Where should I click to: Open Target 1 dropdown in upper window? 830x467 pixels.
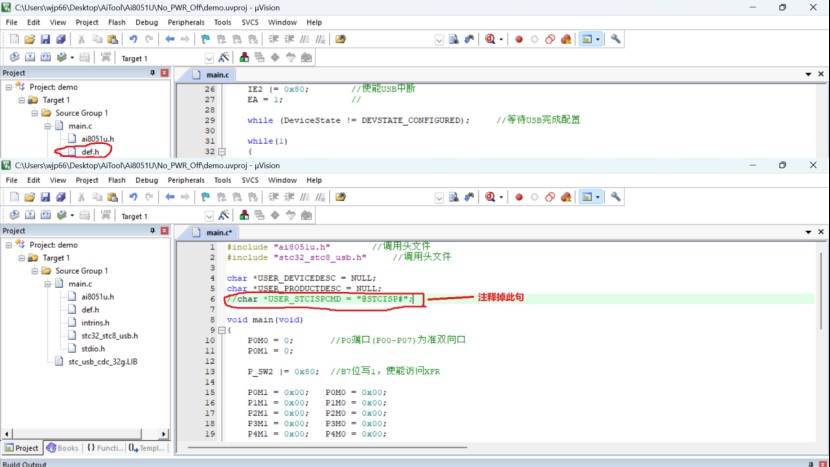pyautogui.click(x=209, y=58)
